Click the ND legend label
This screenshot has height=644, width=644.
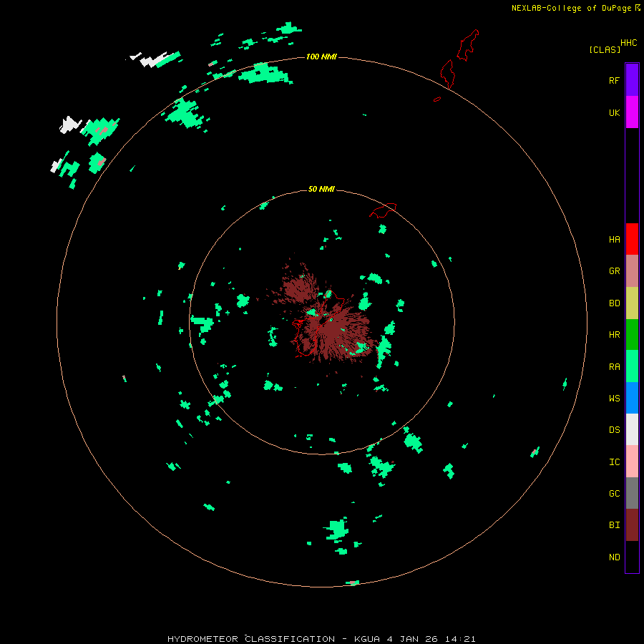tap(615, 557)
